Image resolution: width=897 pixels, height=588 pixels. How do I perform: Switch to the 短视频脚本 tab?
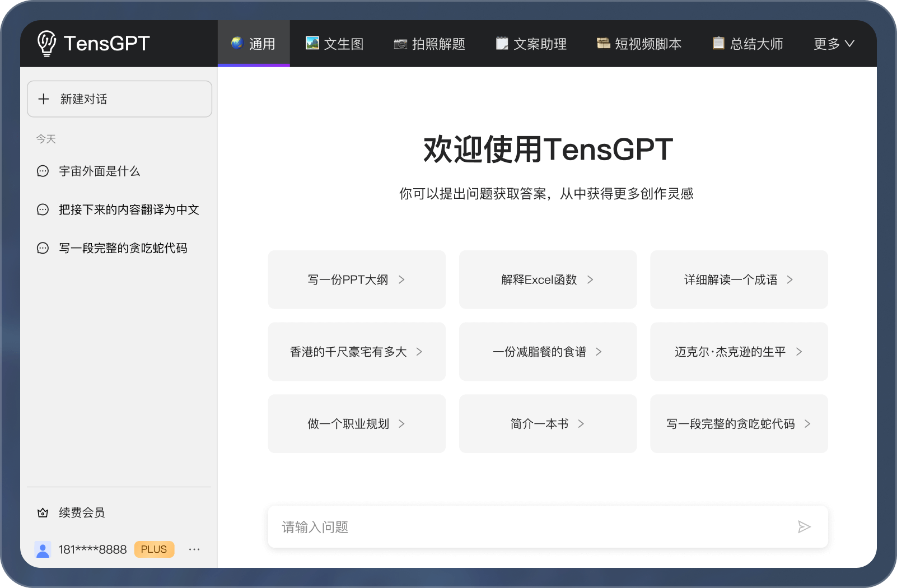click(x=639, y=44)
